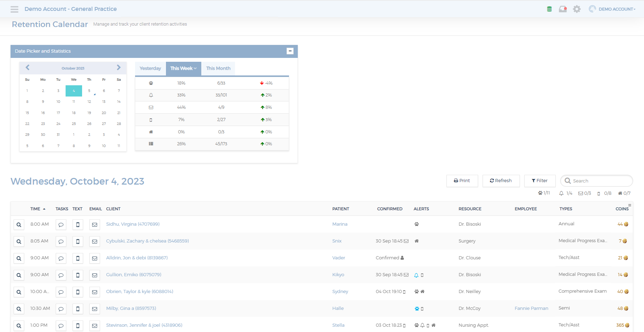Open client Sidhu, Virgina (4707699)

coord(133,224)
